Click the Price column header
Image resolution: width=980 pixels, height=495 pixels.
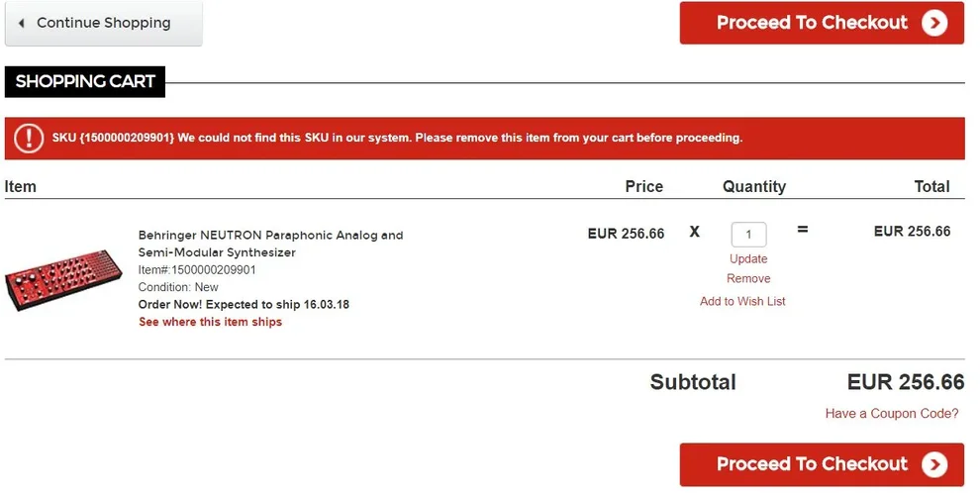pos(643,186)
